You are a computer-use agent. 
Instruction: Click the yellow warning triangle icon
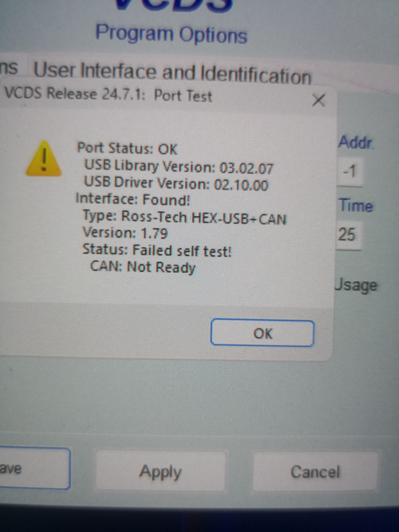pyautogui.click(x=44, y=159)
